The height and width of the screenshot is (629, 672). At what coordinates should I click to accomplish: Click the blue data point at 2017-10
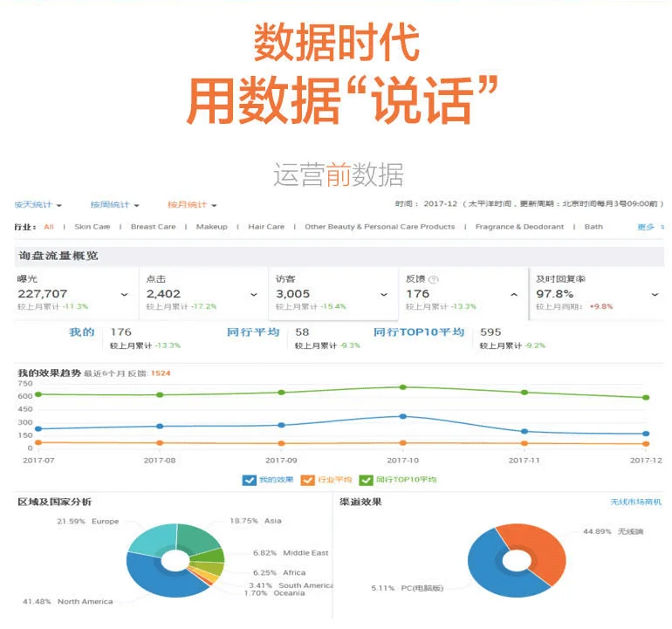[402, 416]
